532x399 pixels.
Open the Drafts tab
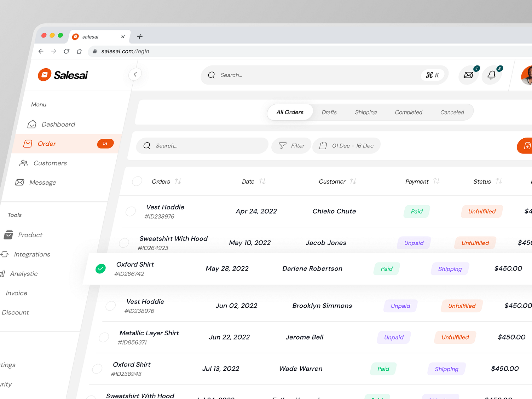[x=329, y=112]
